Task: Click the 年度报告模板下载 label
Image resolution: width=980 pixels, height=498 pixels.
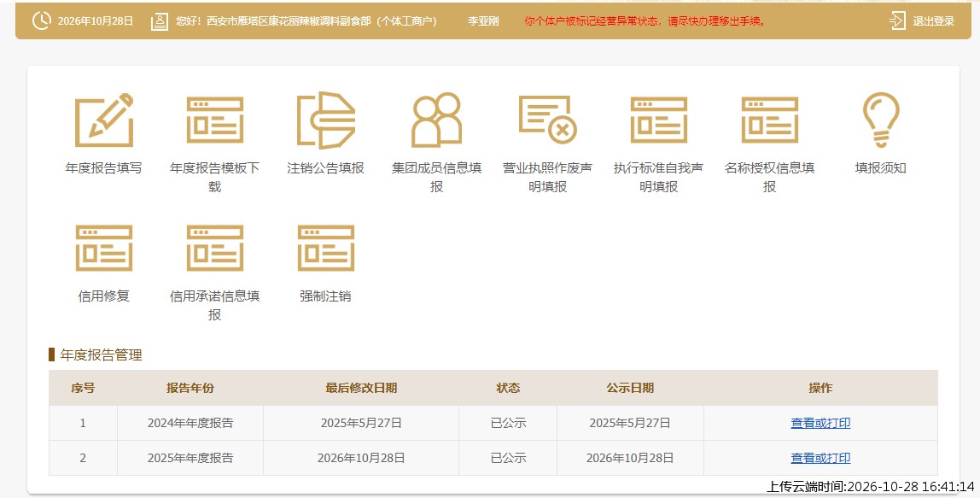Action: [x=214, y=177]
